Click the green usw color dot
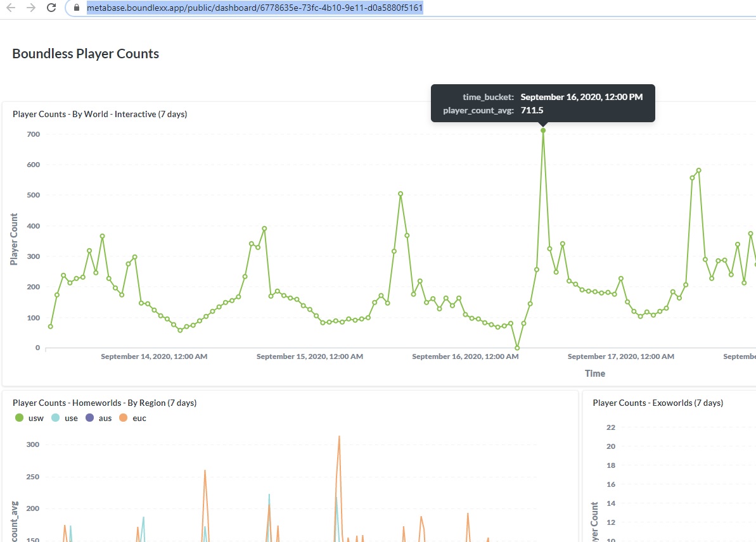 pyautogui.click(x=19, y=418)
